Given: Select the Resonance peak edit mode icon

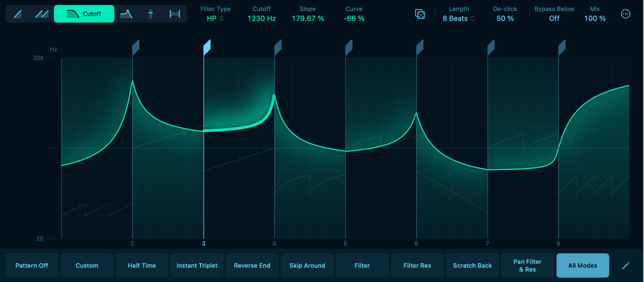Looking at the screenshot, I should pyautogui.click(x=126, y=14).
